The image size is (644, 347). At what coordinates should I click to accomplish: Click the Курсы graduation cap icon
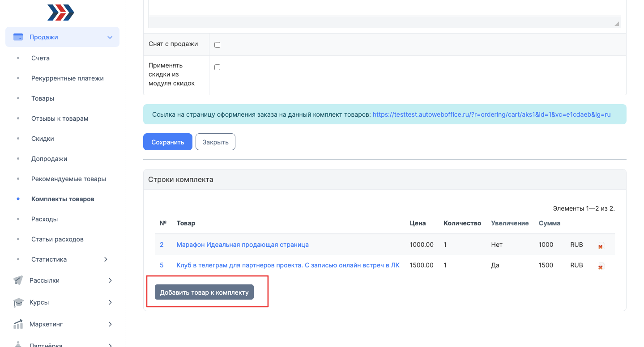[x=18, y=302]
